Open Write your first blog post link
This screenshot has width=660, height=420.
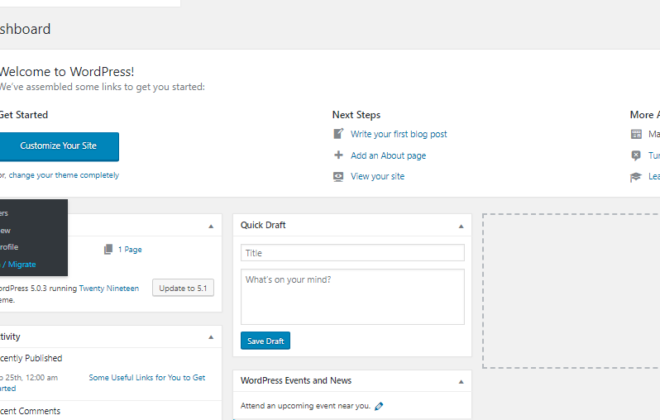coord(399,134)
